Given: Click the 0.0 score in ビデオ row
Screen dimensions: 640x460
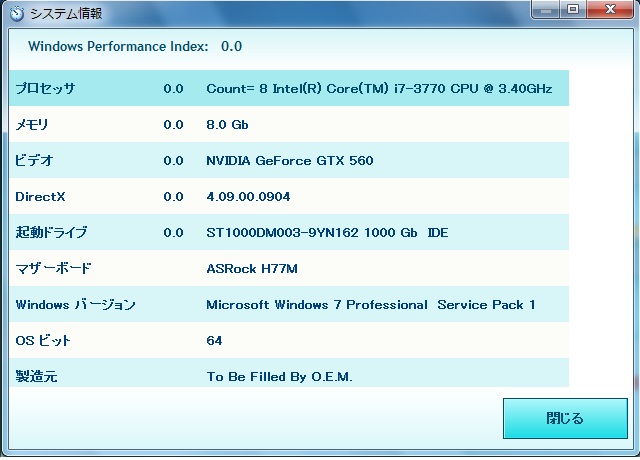Looking at the screenshot, I should (x=173, y=160).
